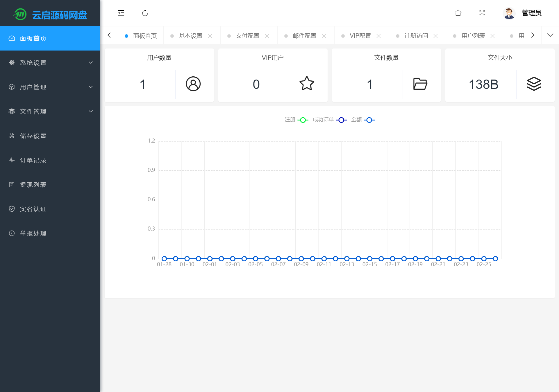Click the refresh icon in the top bar
The image size is (559, 392).
tap(145, 13)
